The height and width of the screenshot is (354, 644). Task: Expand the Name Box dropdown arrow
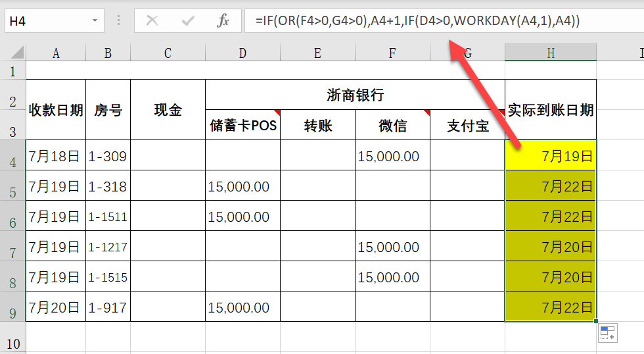point(95,21)
